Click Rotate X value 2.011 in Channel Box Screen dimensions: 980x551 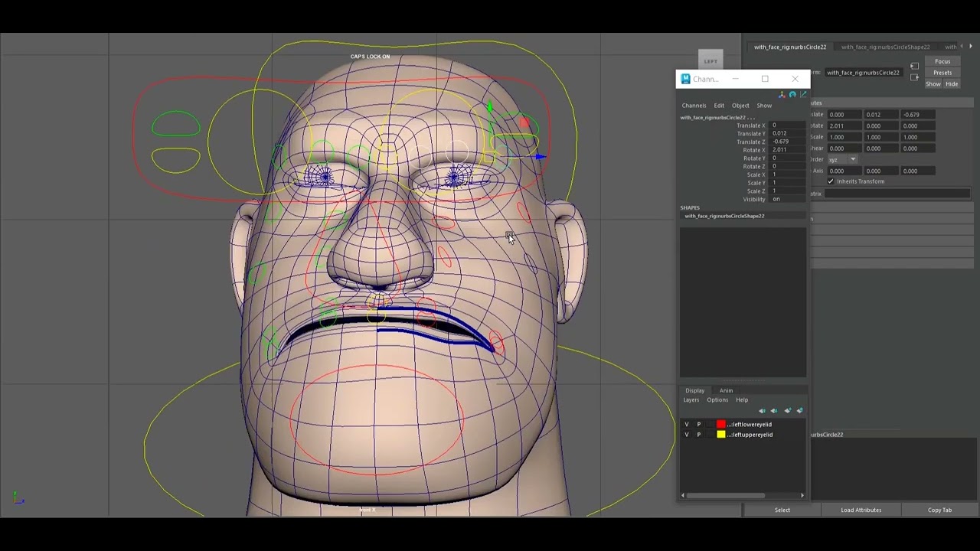tap(787, 150)
